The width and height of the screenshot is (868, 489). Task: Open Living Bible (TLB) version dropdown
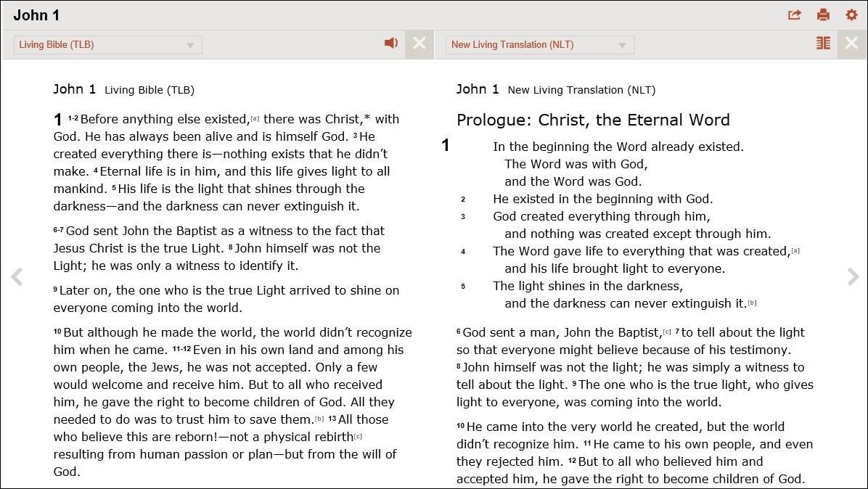point(108,45)
